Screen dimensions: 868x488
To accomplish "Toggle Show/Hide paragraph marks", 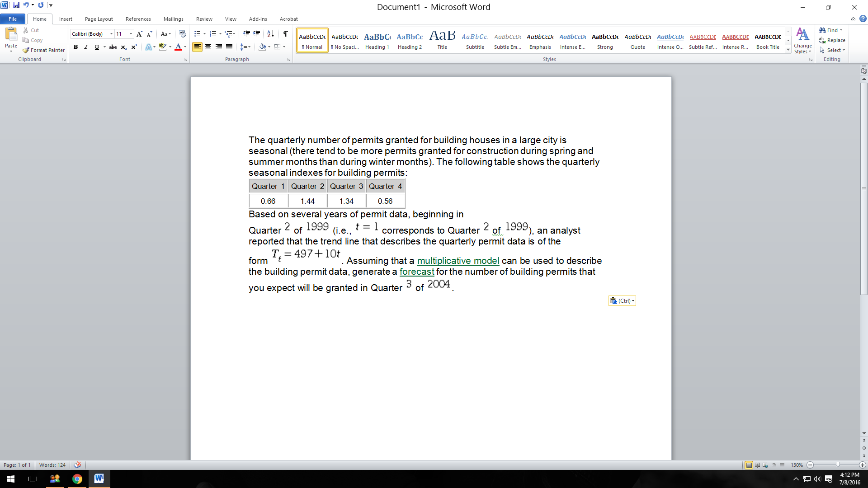I will (x=285, y=33).
